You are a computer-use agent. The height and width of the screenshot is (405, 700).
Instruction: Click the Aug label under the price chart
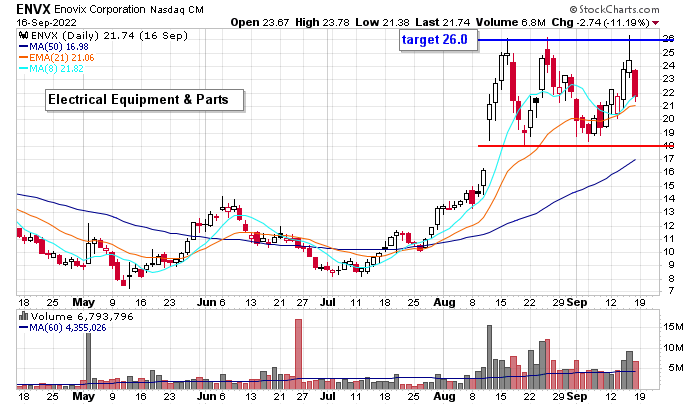pos(444,302)
